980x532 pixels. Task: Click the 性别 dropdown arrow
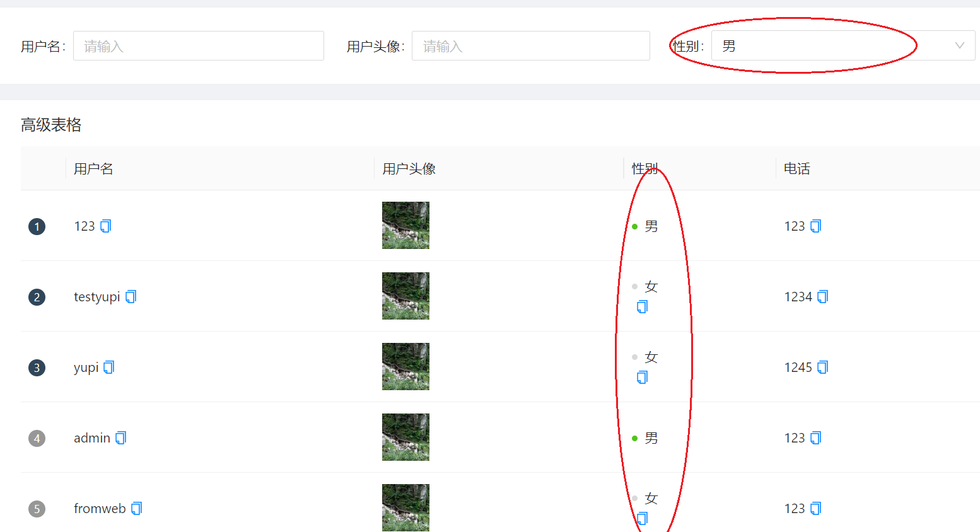click(x=960, y=45)
